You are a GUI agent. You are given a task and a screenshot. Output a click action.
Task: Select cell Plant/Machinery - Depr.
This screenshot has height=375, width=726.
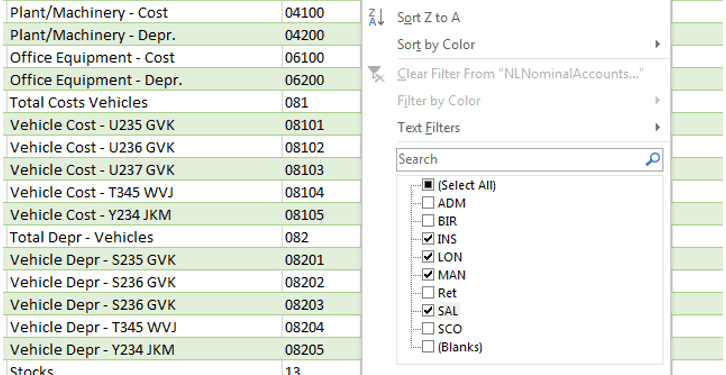(x=143, y=35)
